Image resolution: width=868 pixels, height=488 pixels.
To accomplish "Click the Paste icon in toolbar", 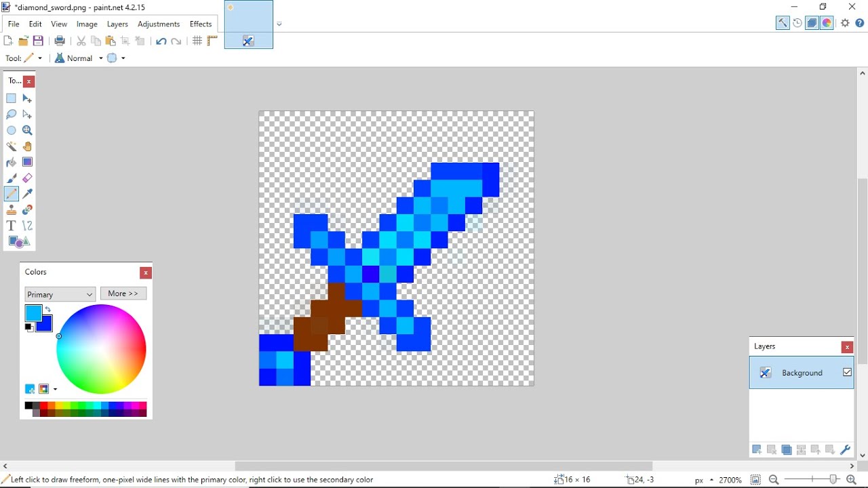I will 111,41.
